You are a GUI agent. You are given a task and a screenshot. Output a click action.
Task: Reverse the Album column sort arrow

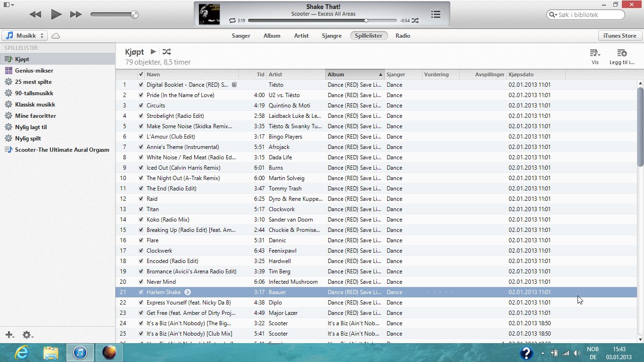pos(380,74)
